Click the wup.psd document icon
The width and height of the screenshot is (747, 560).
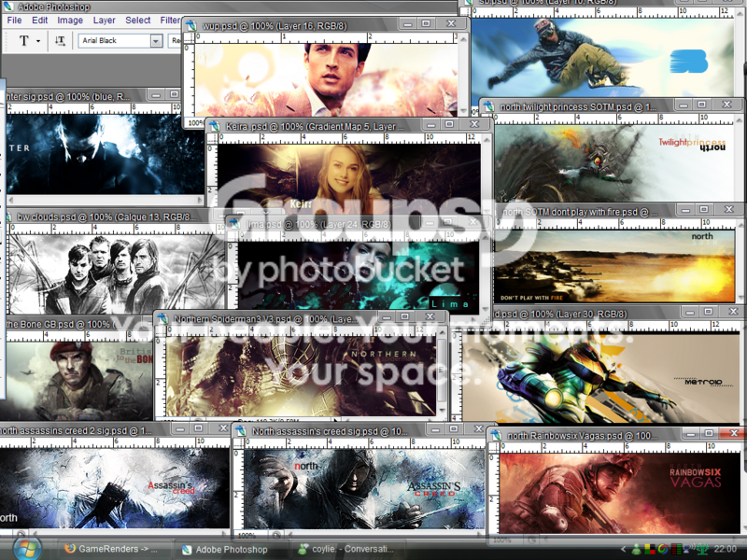[x=191, y=25]
